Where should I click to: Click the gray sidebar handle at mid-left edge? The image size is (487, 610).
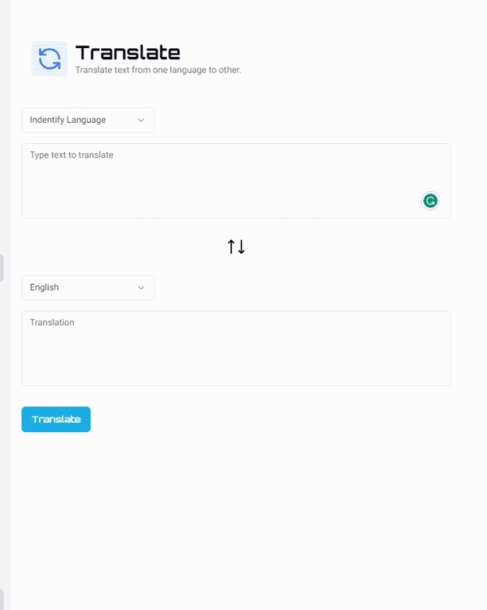point(2,268)
